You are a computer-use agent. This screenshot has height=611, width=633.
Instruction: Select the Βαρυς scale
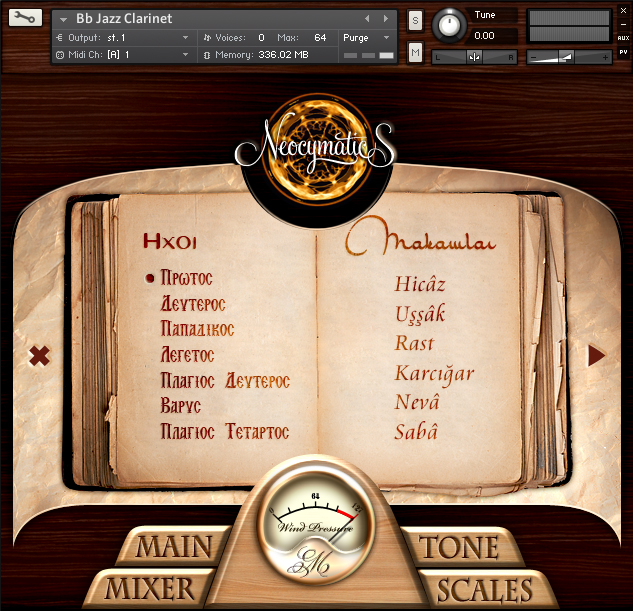180,406
